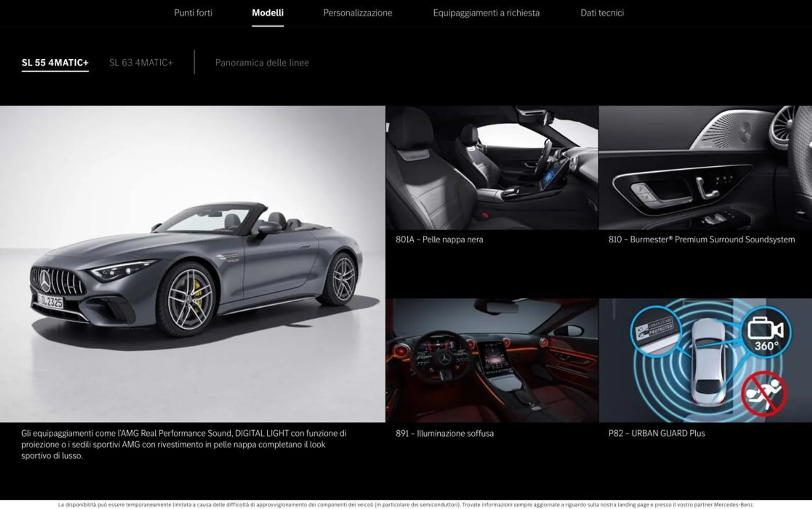Select the Modelli navigation tab
Viewport: 812px width, 509px height.
click(x=268, y=13)
